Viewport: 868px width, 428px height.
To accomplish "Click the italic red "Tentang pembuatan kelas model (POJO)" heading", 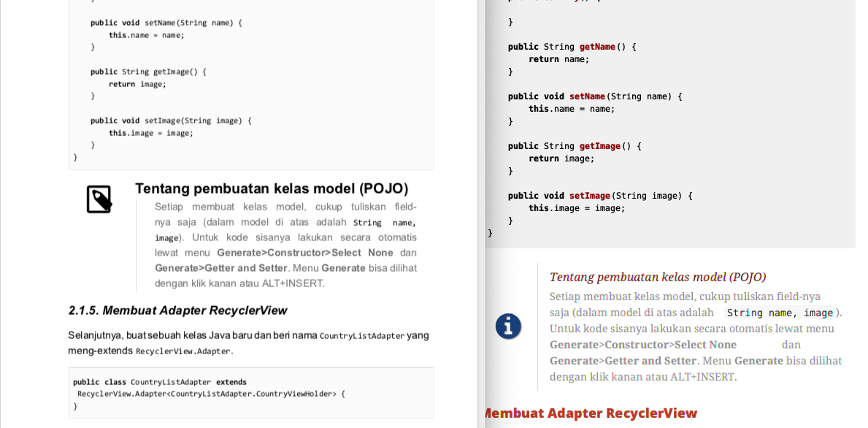I will (658, 277).
